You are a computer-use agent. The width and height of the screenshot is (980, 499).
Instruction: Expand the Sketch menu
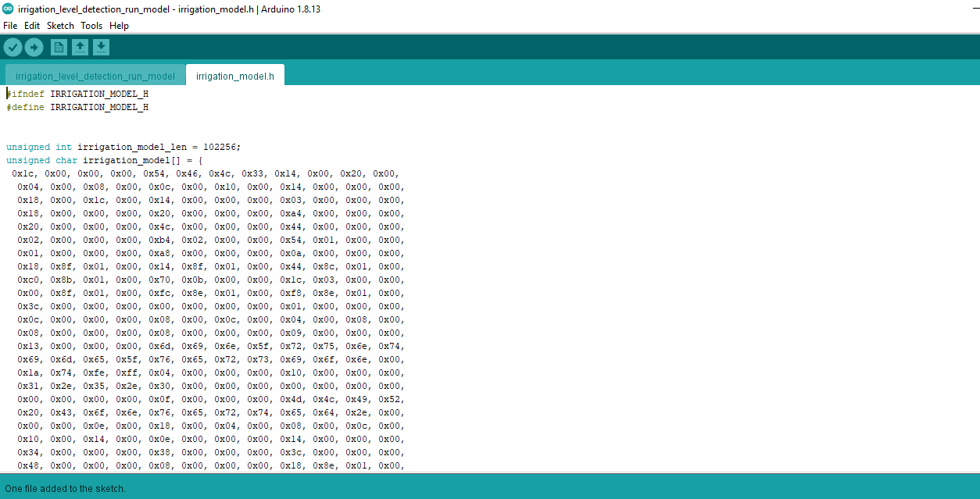(60, 26)
